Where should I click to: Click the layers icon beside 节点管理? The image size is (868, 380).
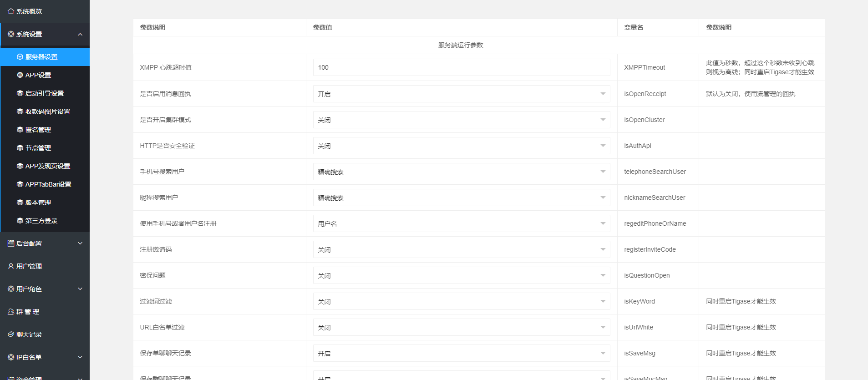20,148
